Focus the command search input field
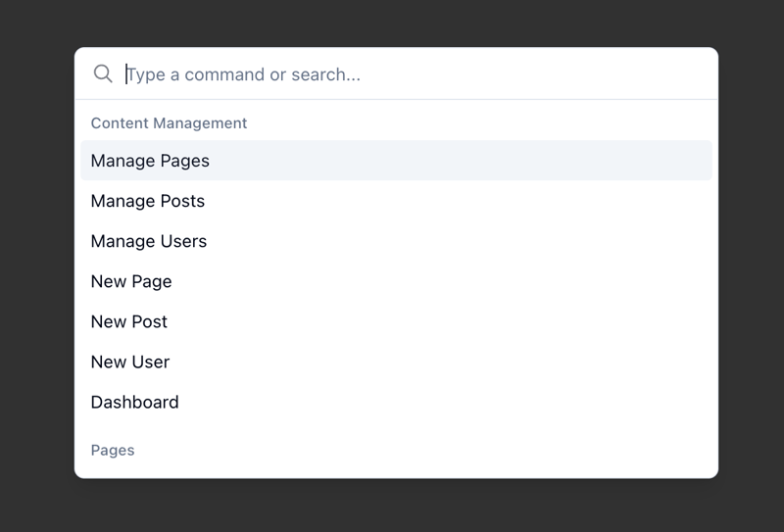This screenshot has height=532, width=784. click(412, 74)
